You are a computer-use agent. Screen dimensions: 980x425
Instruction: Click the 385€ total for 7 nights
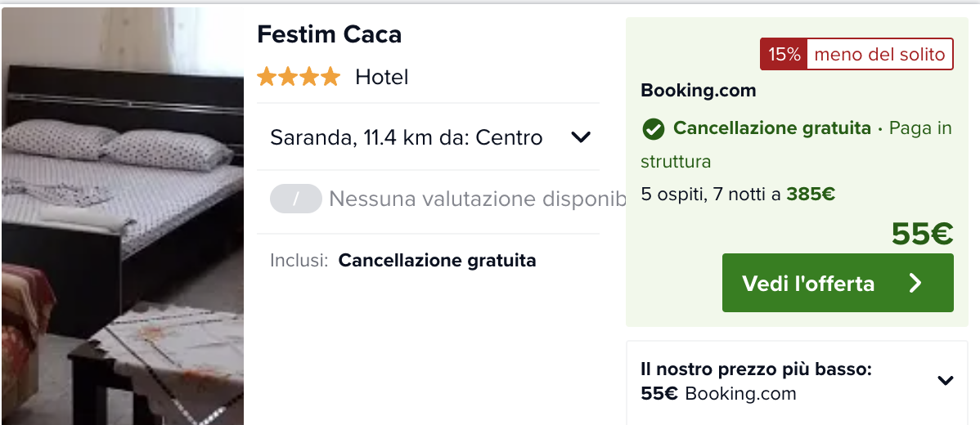tap(811, 195)
